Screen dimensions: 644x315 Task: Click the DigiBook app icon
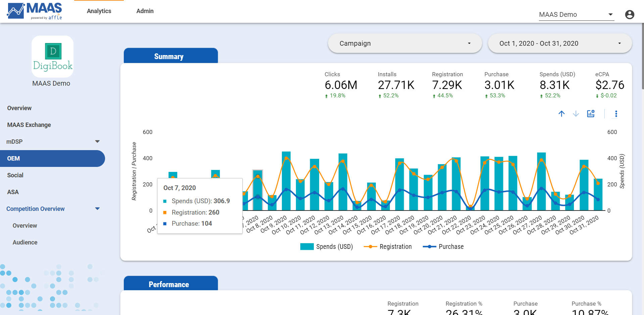point(52,56)
